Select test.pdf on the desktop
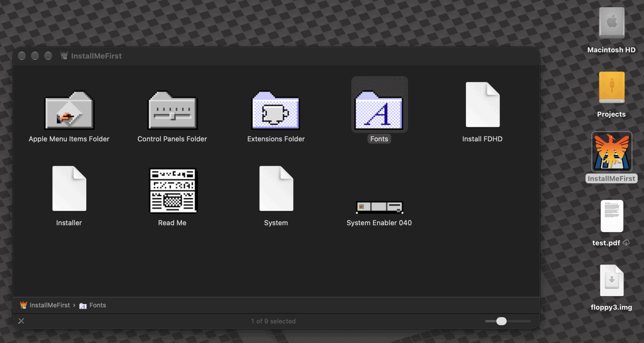This screenshot has height=343, width=644. point(612,216)
